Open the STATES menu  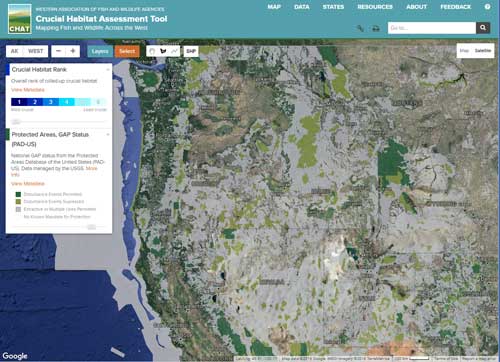333,7
